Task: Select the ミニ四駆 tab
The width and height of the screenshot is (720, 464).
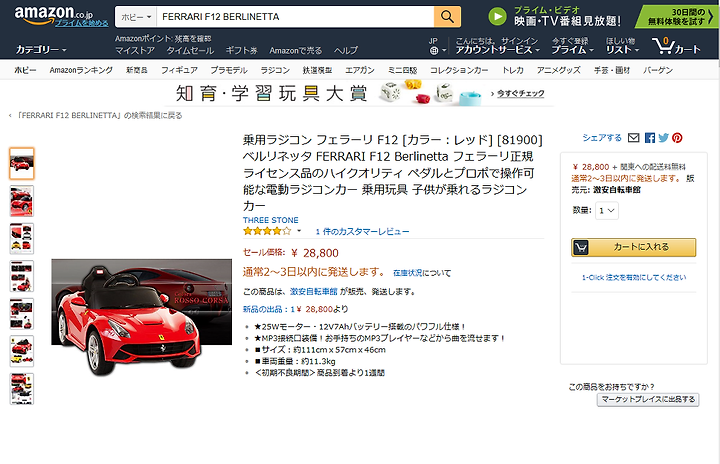Action: 402,70
